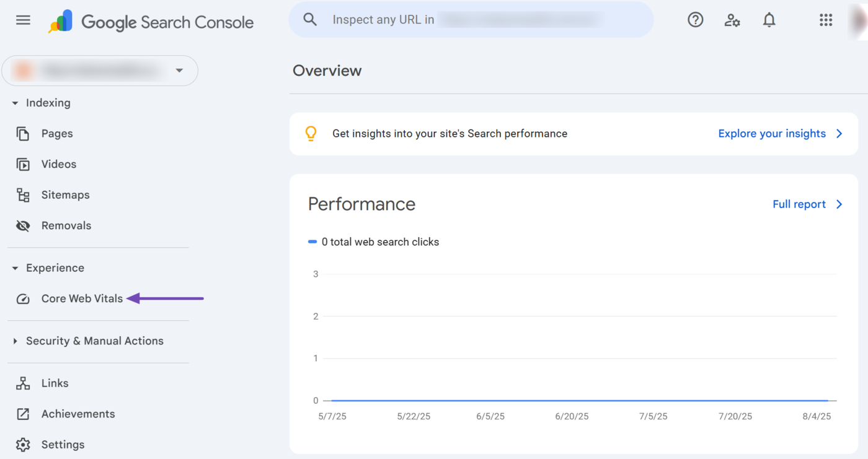
Task: Collapse the Experience section
Action: (x=15, y=268)
